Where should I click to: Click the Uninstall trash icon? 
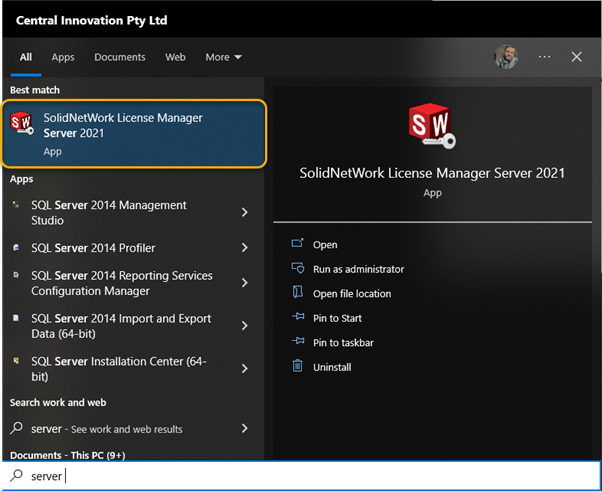click(298, 366)
